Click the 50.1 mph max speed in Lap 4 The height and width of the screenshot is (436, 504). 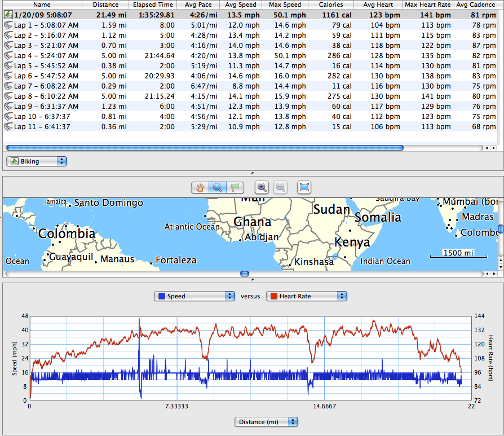290,56
